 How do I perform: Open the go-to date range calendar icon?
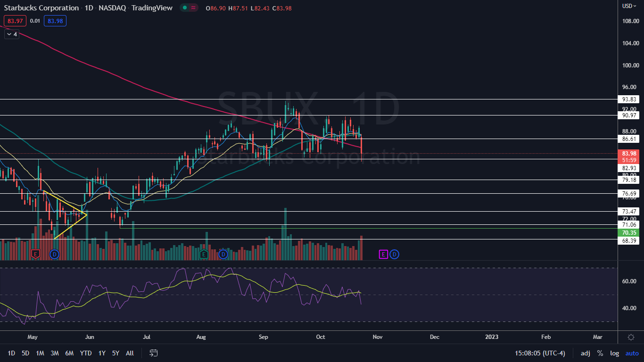(x=153, y=353)
